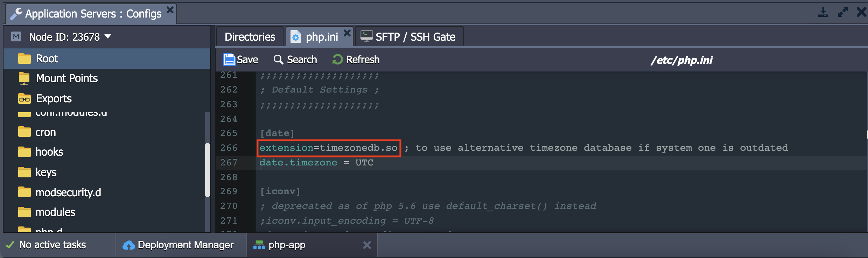Click the file tree vertical scrollbar

pyautogui.click(x=208, y=170)
